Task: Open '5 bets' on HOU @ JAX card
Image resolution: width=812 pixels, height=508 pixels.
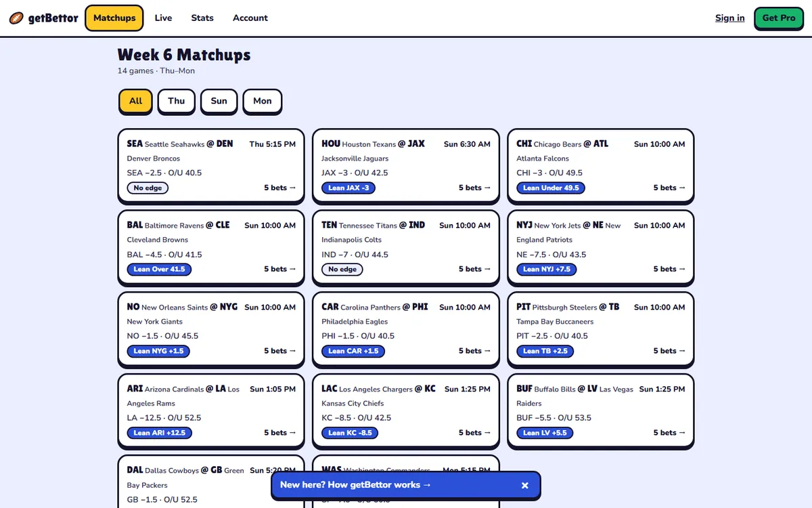Action: click(475, 188)
